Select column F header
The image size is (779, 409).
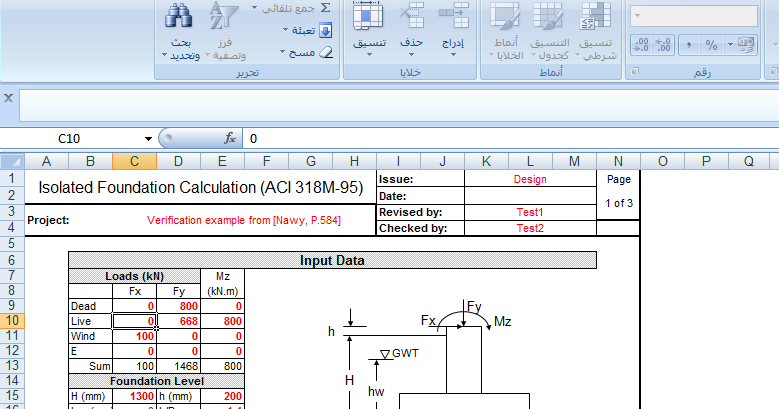[x=266, y=161]
